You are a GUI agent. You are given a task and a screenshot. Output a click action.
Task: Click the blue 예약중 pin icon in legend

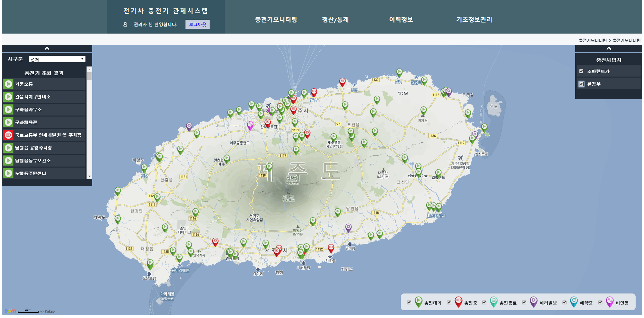(x=574, y=302)
